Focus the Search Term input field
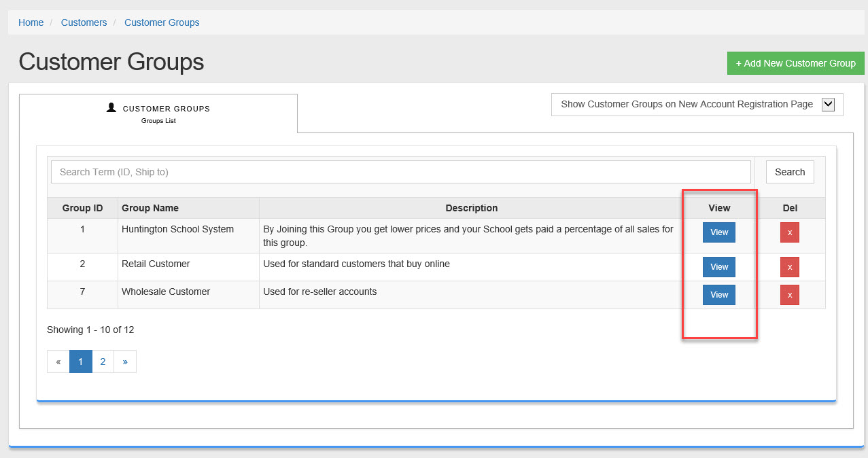868x458 pixels. coord(400,172)
